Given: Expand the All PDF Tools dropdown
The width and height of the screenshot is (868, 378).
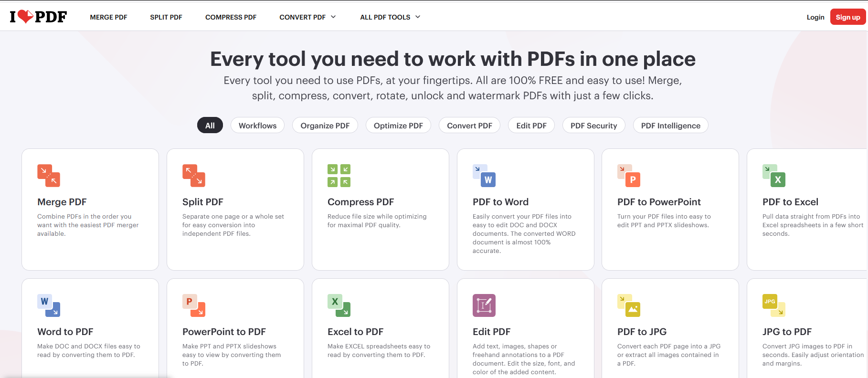Looking at the screenshot, I should [x=390, y=17].
